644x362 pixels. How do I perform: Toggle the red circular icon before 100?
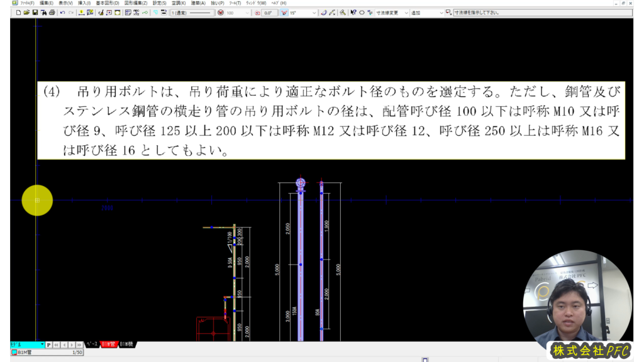(x=220, y=13)
